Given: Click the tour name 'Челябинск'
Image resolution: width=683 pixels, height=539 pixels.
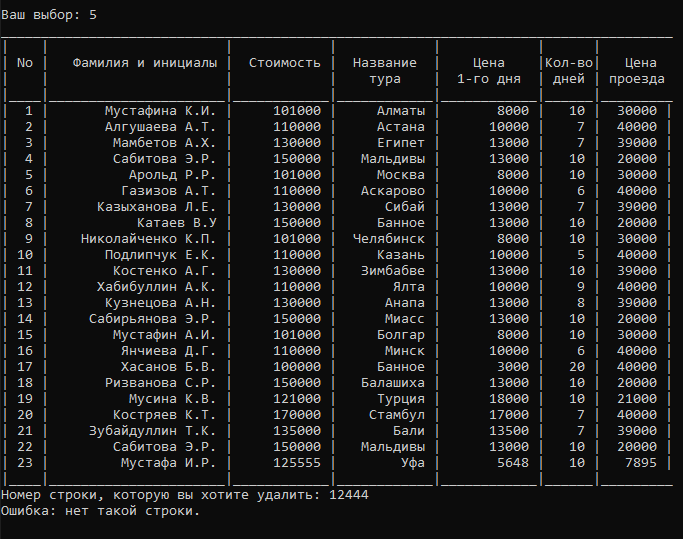Looking at the screenshot, I should pos(389,239).
